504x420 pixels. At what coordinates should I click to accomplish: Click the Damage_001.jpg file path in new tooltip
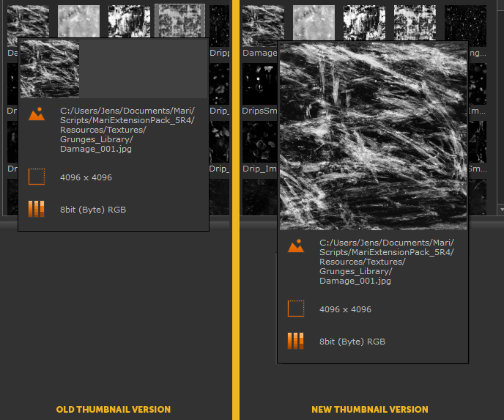point(386,262)
